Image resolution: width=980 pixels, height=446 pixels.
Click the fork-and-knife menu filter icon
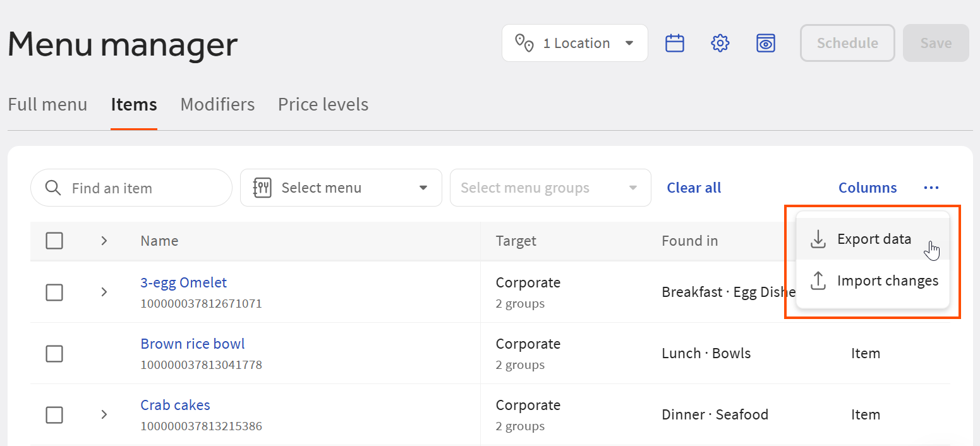click(262, 187)
